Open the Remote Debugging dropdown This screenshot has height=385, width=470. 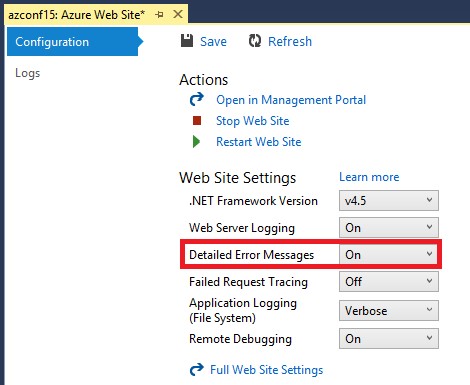389,339
